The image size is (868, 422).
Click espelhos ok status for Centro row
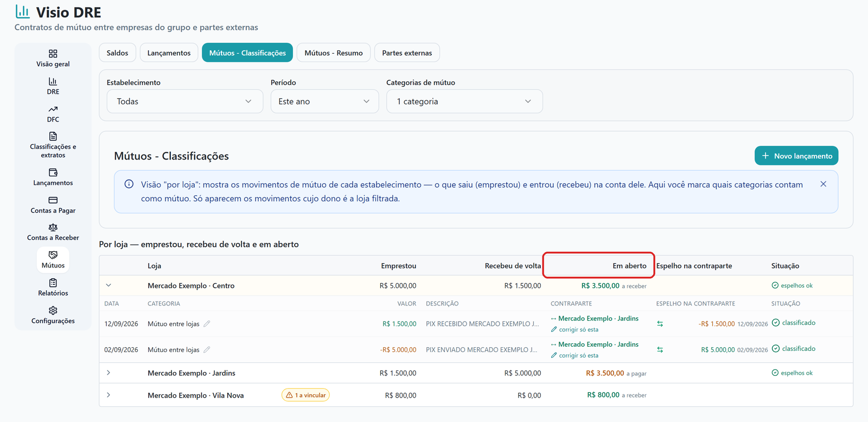(x=792, y=285)
